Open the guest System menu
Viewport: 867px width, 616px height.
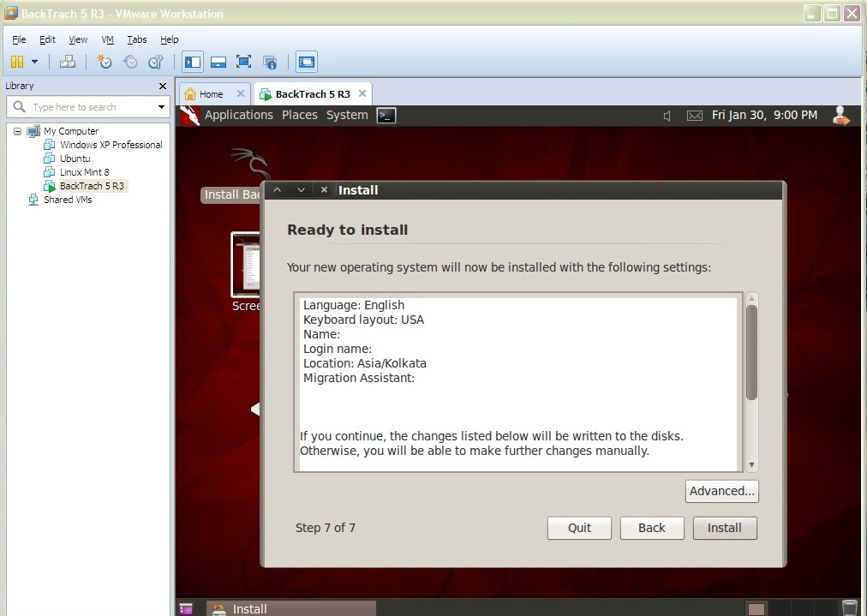pos(347,115)
